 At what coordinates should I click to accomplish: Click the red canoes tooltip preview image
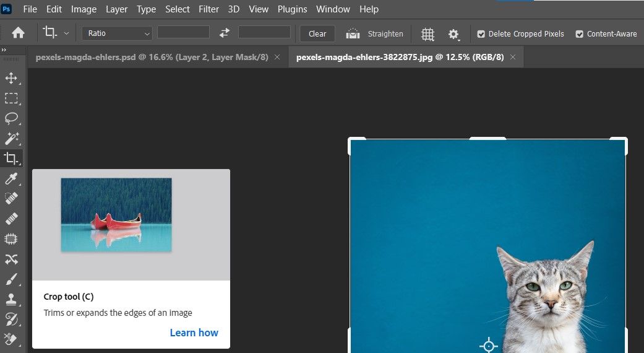116,214
